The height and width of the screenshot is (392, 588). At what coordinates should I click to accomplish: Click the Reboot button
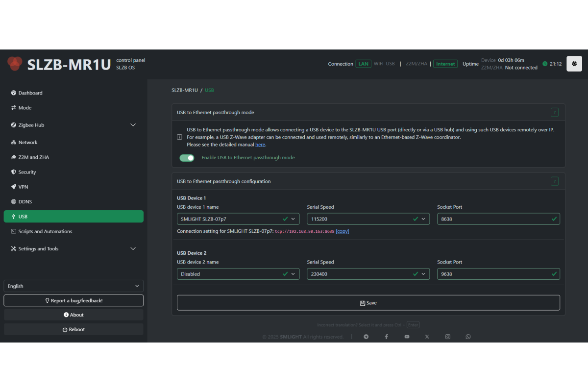click(73, 329)
